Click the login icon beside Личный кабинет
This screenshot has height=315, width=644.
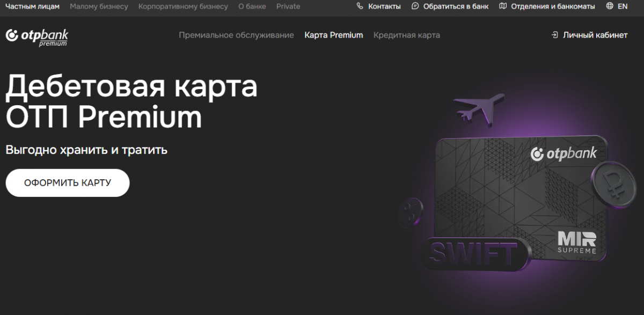click(555, 35)
